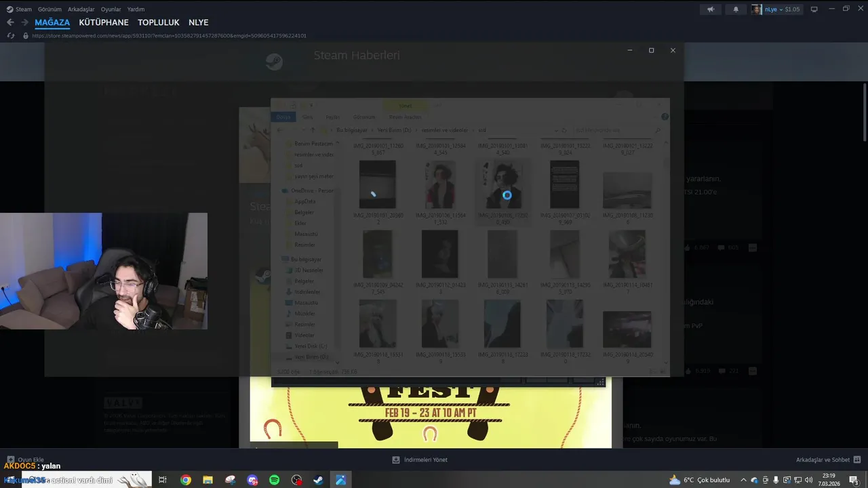Click the Steam forward navigation arrow
This screenshot has height=488, width=868.
(x=24, y=22)
